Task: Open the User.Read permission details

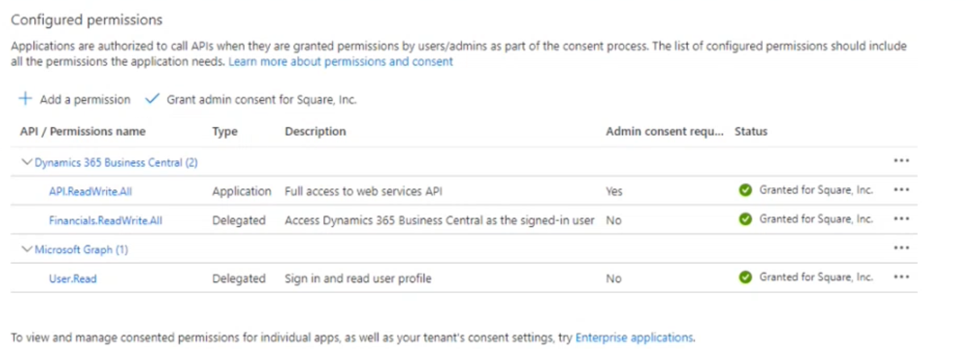Action: tap(73, 279)
